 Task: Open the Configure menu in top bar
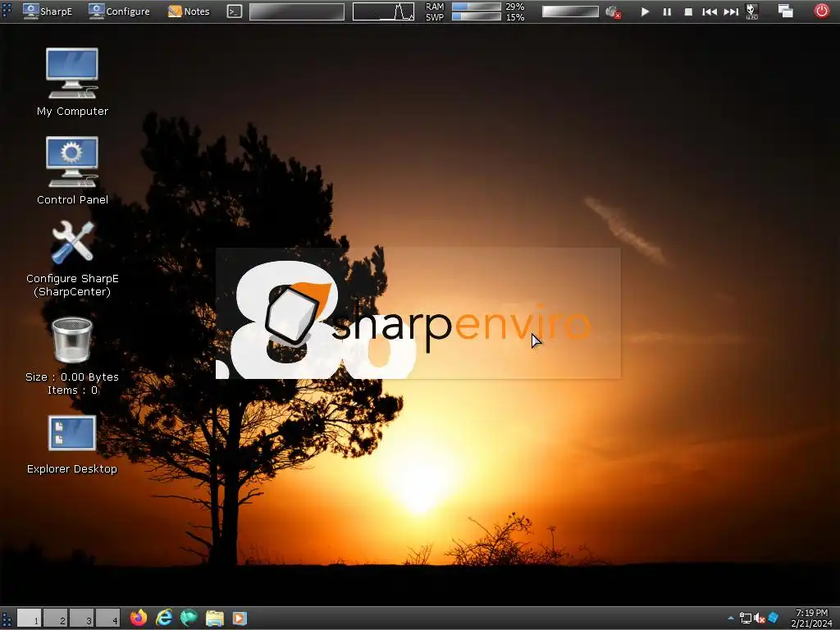(x=120, y=11)
